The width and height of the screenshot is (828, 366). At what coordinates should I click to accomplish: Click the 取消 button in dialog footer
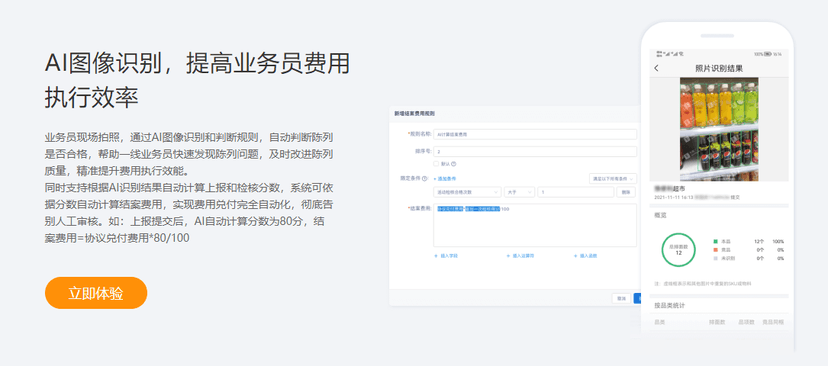point(622,298)
